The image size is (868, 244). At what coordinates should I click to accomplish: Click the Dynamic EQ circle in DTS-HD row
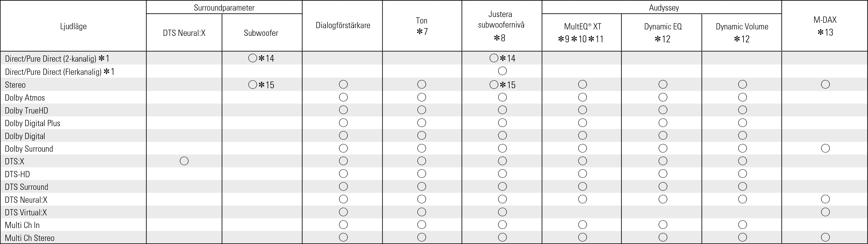click(x=663, y=174)
